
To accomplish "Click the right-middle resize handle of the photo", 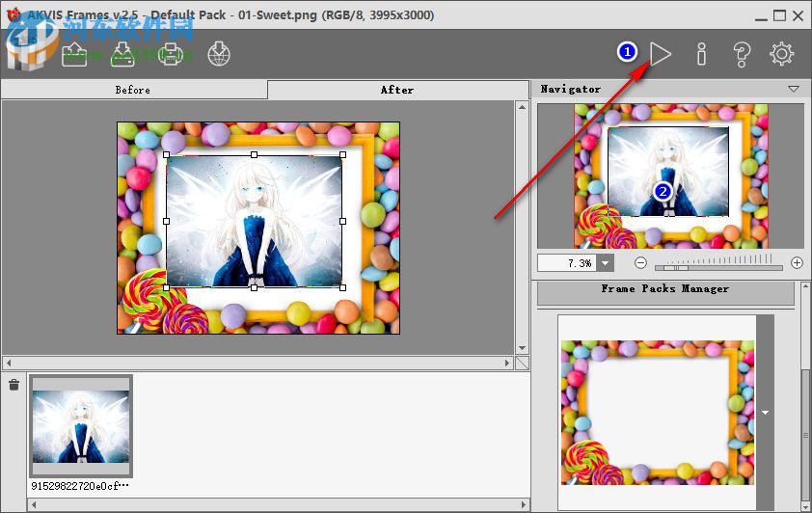I will [342, 221].
